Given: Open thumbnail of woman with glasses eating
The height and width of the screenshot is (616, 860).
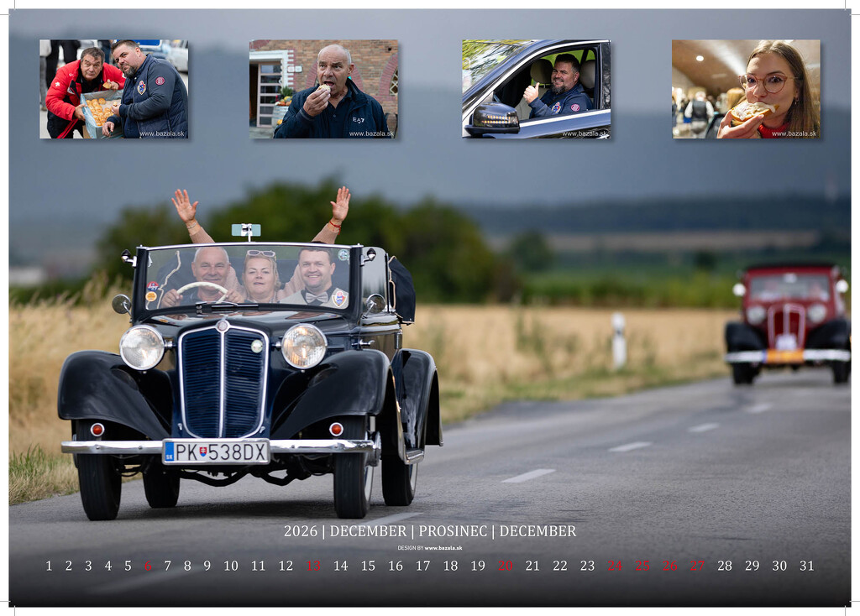Looking at the screenshot, I should pos(746,89).
